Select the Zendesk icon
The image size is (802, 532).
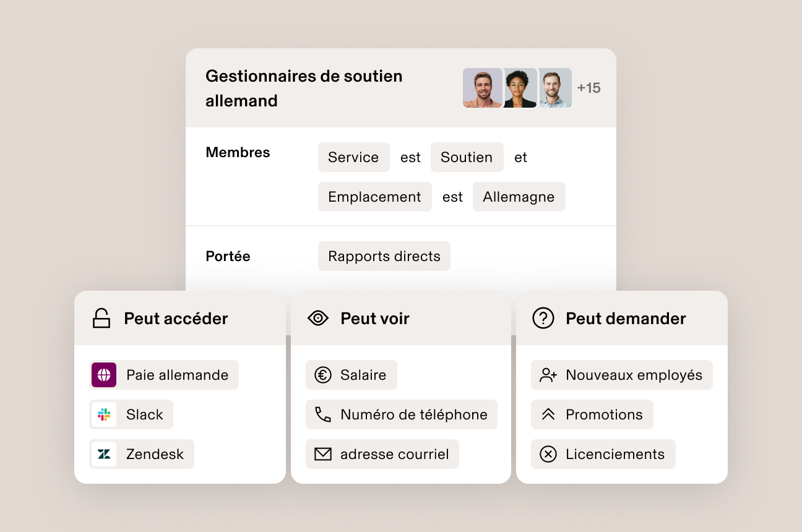tap(104, 454)
